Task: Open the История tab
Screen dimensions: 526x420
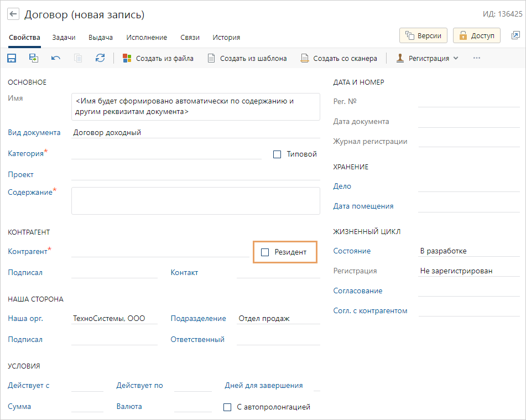Action: [226, 38]
